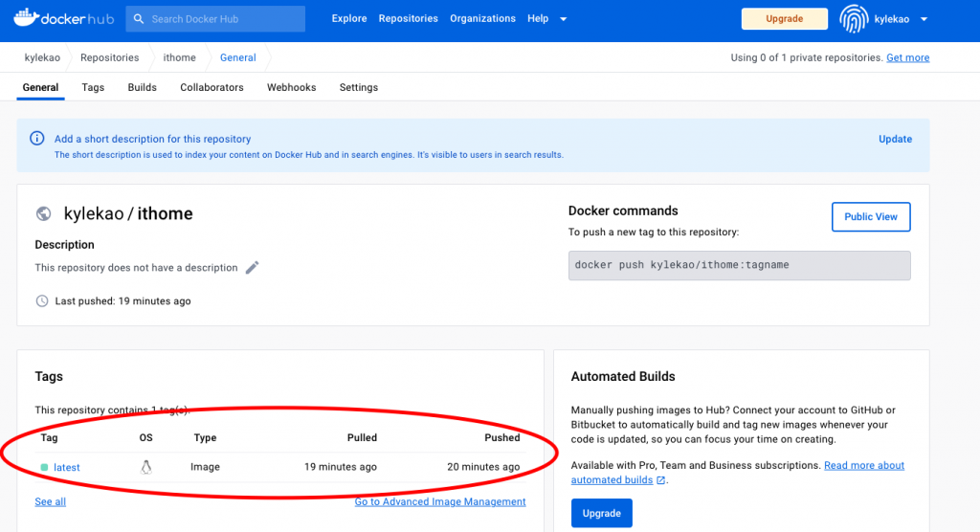Click the Pushed column header
The width and height of the screenshot is (980, 532).
tap(501, 437)
